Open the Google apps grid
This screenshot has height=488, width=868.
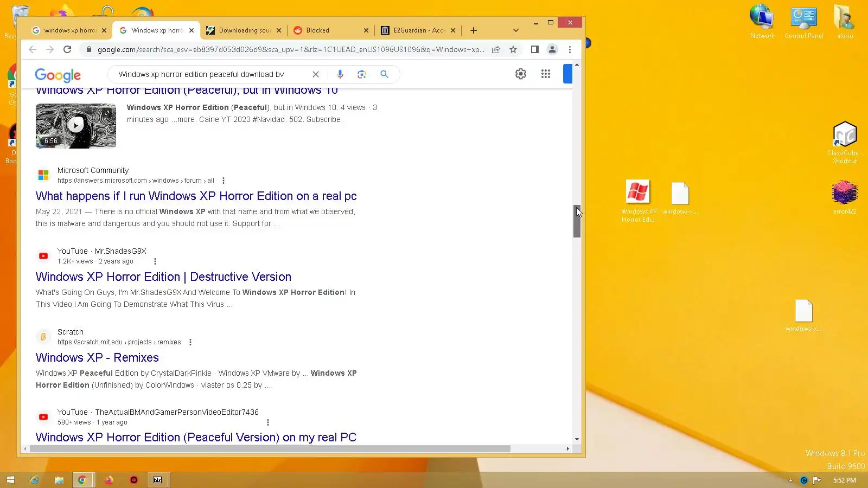pyautogui.click(x=546, y=74)
